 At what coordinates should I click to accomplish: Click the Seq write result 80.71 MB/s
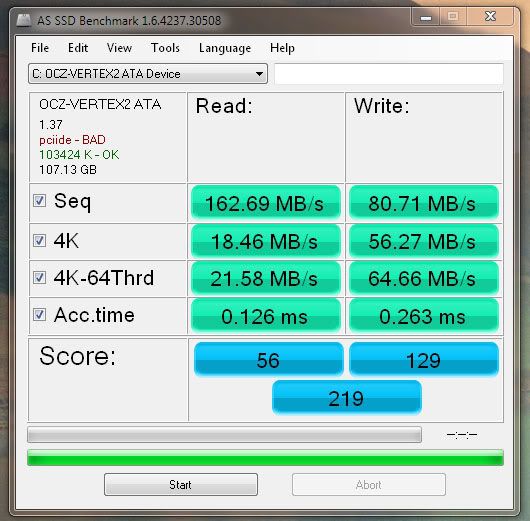coord(424,203)
